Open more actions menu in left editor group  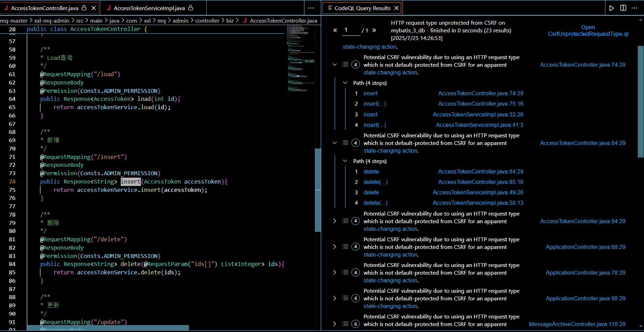311,8
